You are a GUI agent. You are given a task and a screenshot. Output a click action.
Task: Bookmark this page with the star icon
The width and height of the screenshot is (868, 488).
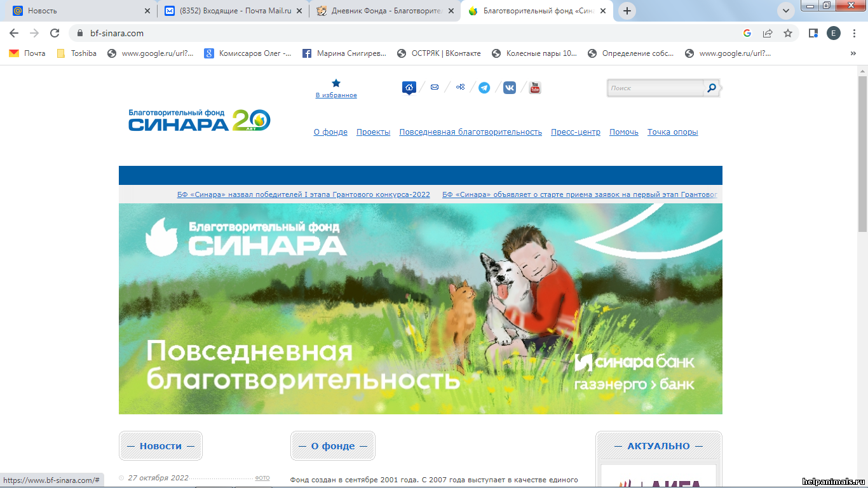(788, 33)
